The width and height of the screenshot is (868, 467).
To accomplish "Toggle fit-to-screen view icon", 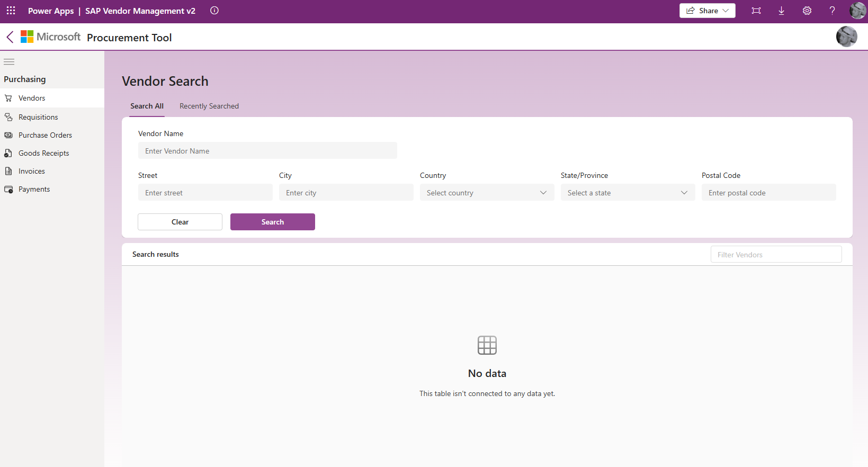I will [756, 11].
